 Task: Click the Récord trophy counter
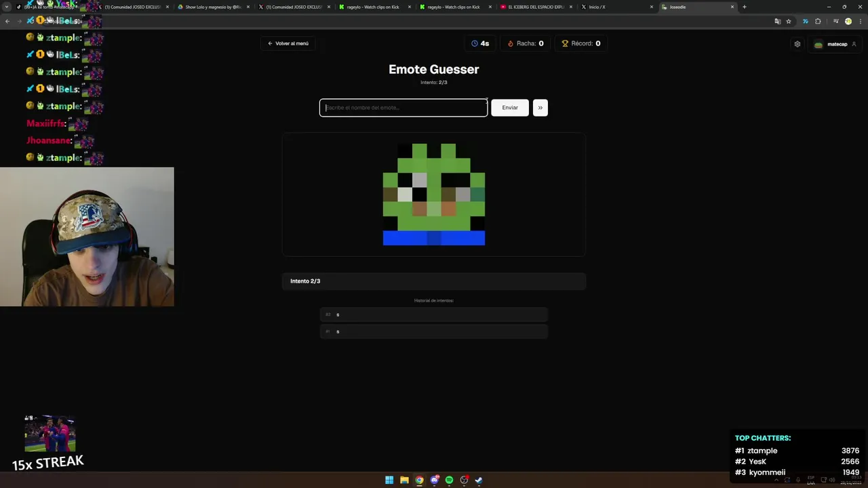pyautogui.click(x=581, y=43)
